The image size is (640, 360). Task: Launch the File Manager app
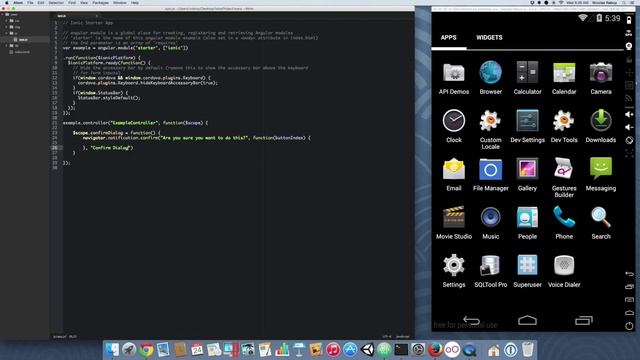click(x=490, y=175)
